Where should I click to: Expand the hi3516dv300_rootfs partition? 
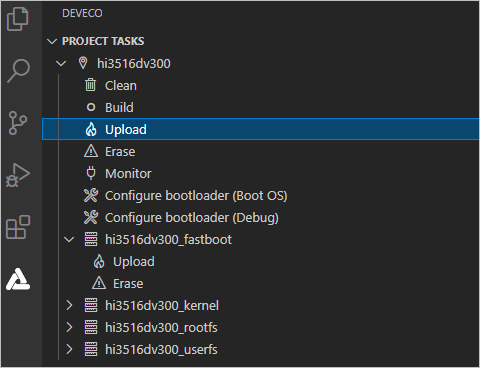pos(69,327)
